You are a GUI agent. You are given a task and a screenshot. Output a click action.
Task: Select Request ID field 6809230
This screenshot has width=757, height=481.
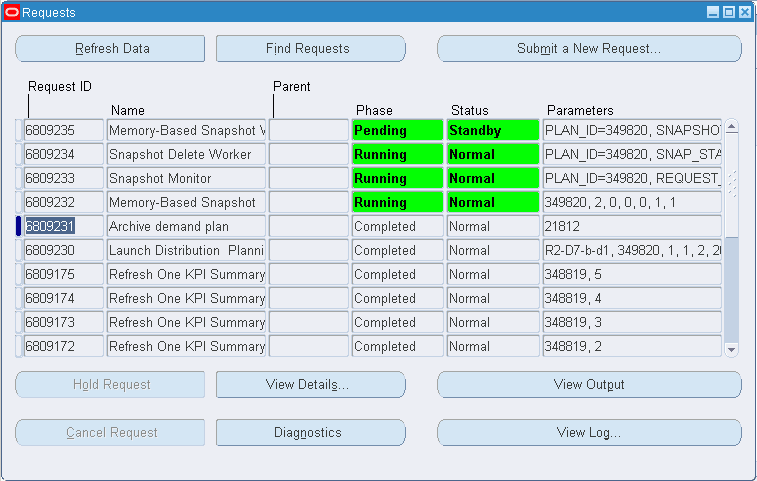[64, 250]
